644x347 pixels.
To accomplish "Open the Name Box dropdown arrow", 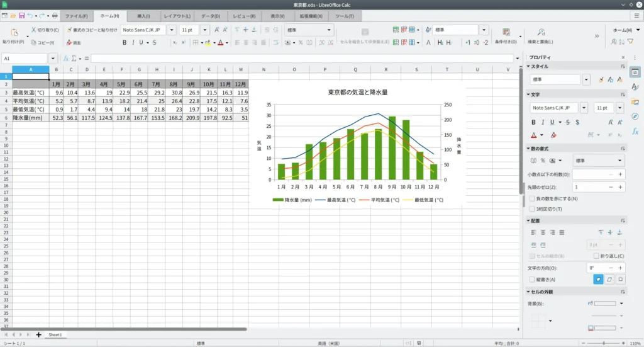I will coord(53,59).
